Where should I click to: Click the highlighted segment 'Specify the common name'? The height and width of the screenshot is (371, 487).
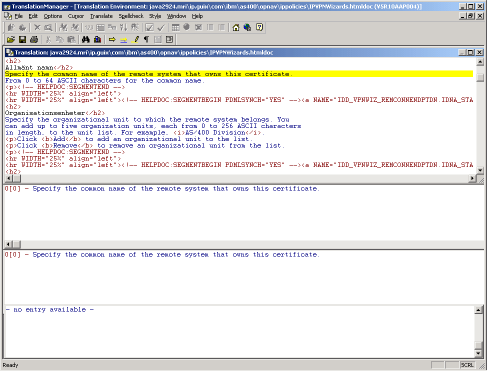pos(239,74)
